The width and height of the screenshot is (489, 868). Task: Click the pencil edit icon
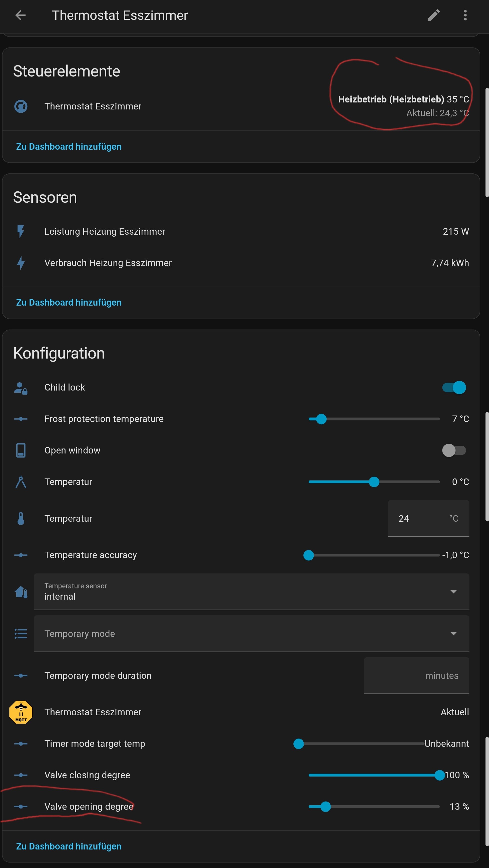pyautogui.click(x=434, y=15)
